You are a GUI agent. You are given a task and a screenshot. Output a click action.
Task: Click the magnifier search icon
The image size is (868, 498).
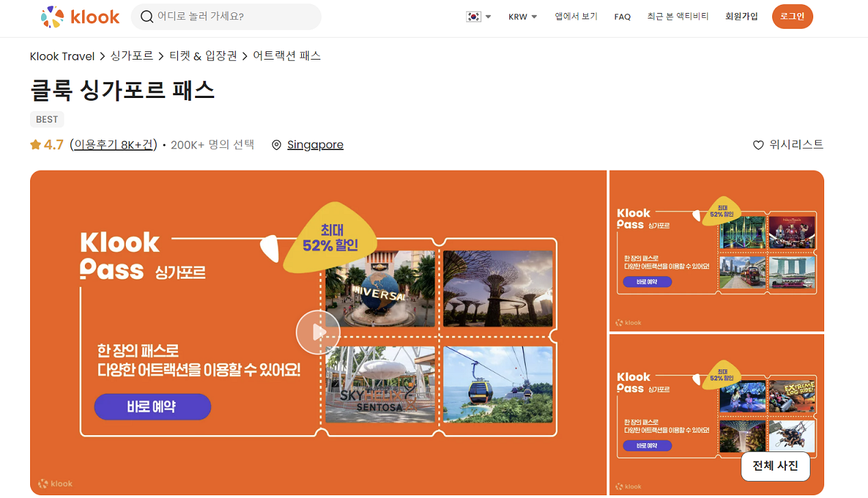(x=146, y=16)
